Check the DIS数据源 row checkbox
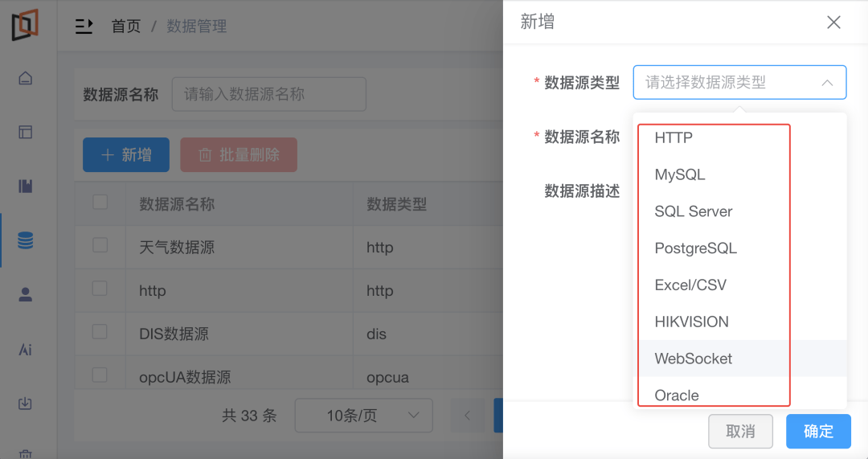 coord(100,332)
